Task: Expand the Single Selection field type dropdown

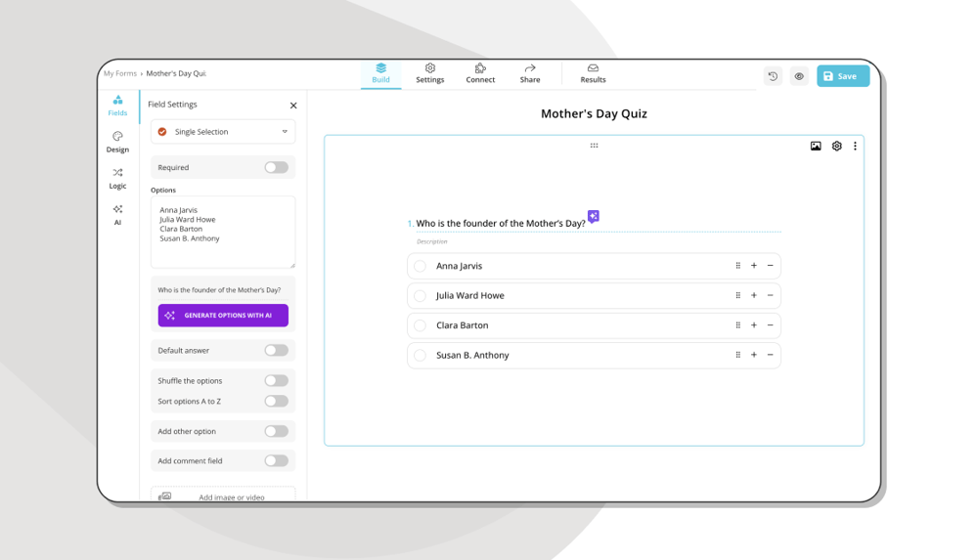Action: coord(223,132)
